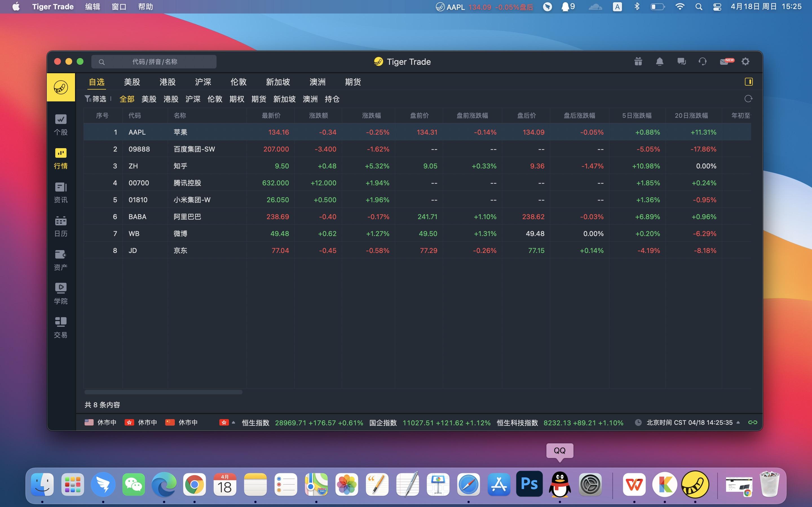
Task: Open the 窗口 menu in the menu bar
Action: 119,7
